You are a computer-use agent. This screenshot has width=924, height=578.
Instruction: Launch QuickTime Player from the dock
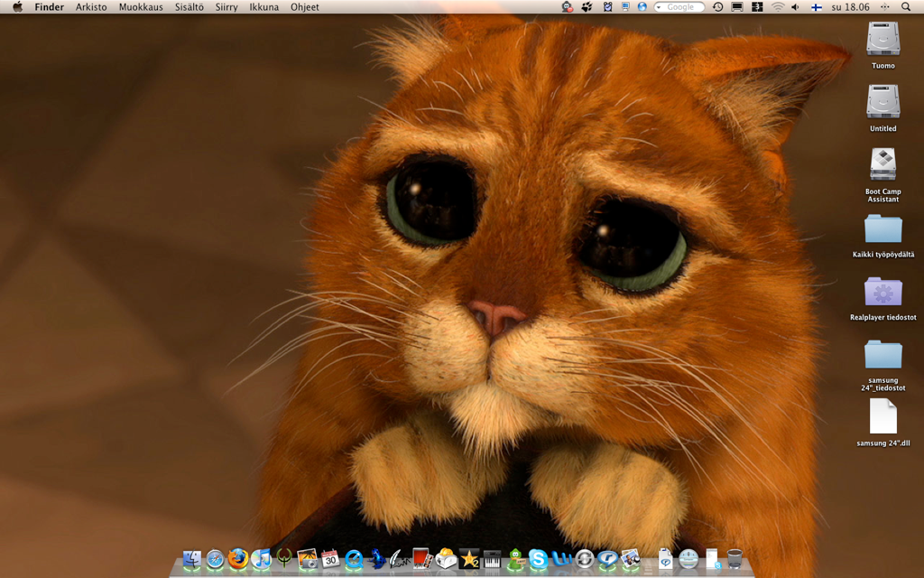354,558
